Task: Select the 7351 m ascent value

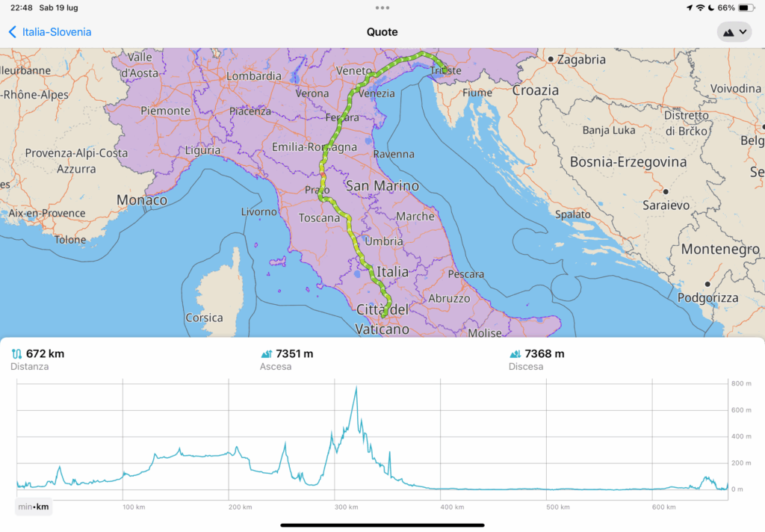Action: 294,354
